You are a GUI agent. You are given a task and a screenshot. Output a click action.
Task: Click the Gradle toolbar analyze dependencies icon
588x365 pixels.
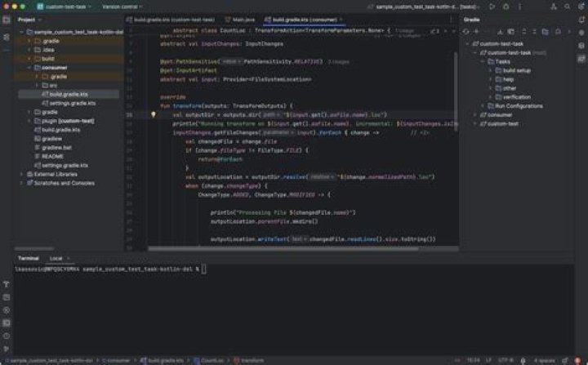click(x=558, y=32)
